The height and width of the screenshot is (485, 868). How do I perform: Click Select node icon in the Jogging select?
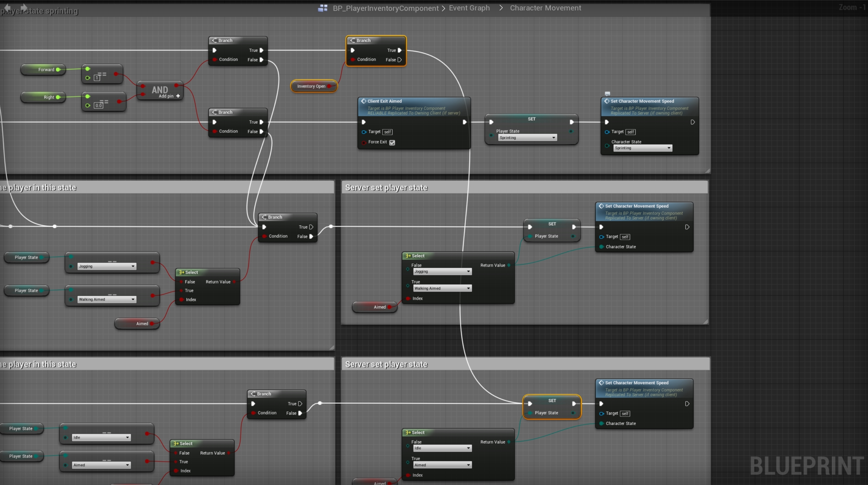(408, 256)
